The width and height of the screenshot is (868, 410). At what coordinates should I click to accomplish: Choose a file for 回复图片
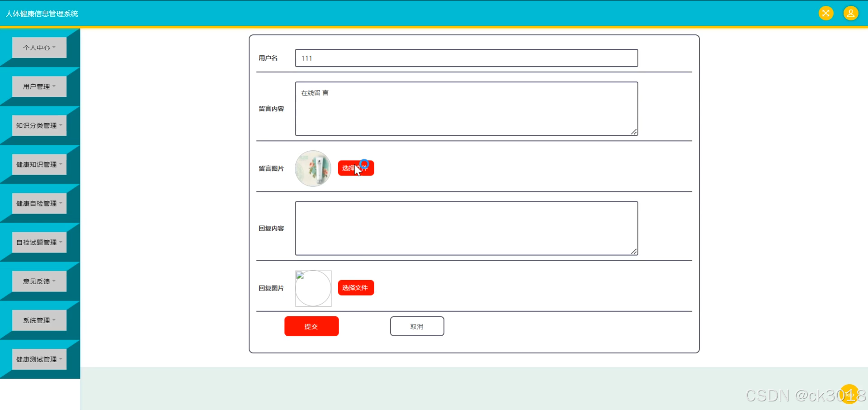click(356, 287)
